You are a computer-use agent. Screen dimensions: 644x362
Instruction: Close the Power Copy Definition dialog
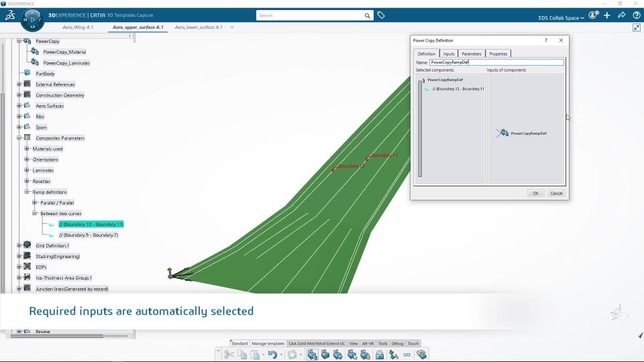tap(561, 40)
